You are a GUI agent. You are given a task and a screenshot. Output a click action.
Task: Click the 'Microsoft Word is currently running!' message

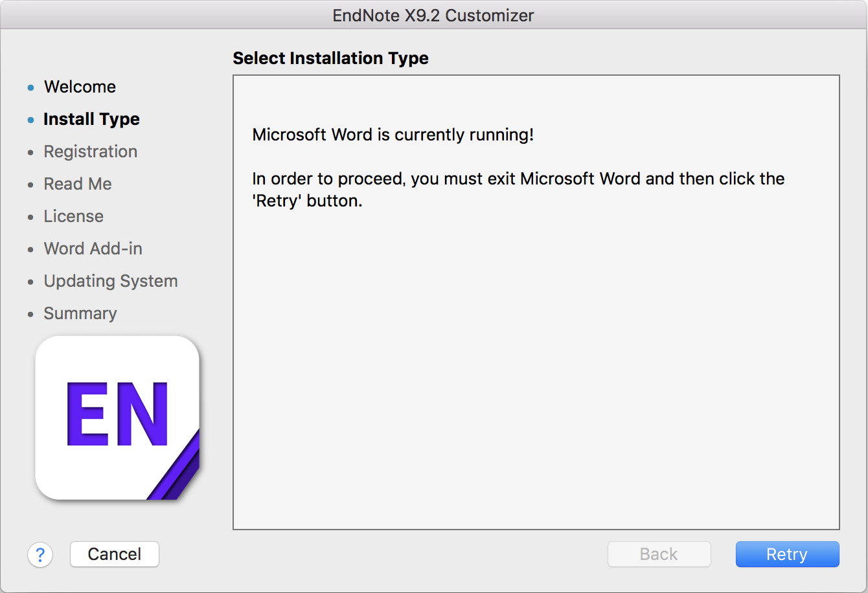(393, 135)
